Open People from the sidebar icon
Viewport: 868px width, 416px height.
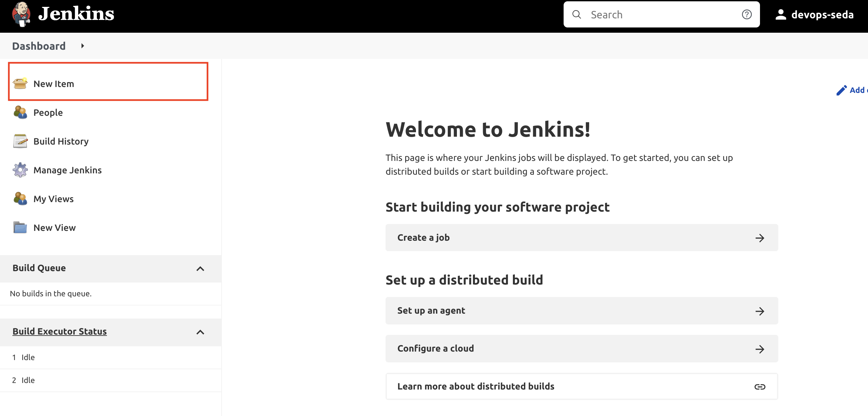(x=20, y=113)
